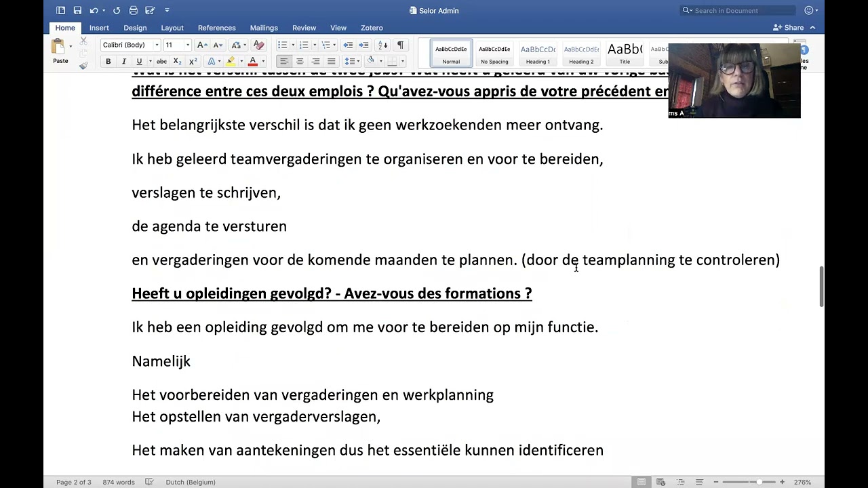This screenshot has height=488, width=868.
Task: Print the document using the printer icon
Action: pyautogui.click(x=134, y=10)
